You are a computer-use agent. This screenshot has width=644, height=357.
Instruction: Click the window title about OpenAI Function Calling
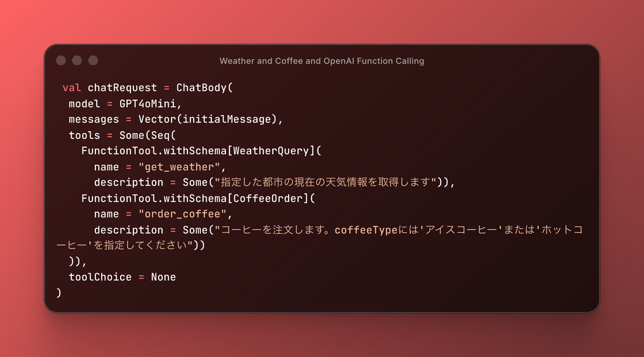pos(321,61)
